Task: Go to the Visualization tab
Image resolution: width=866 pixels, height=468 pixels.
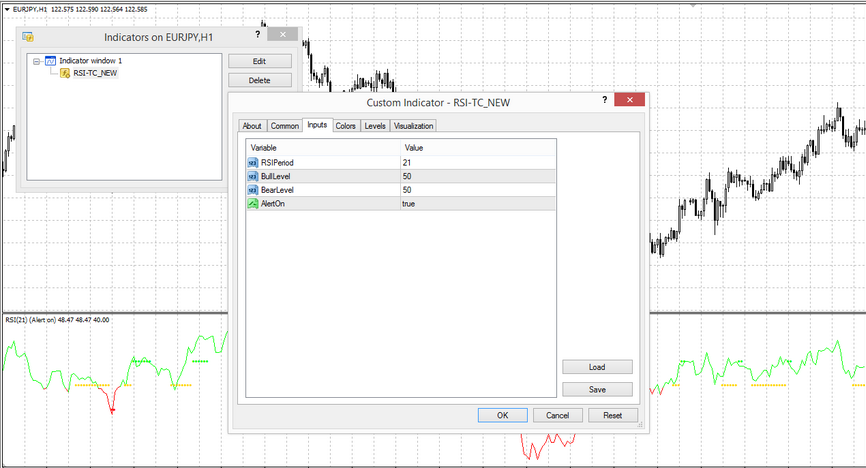Action: [x=413, y=126]
